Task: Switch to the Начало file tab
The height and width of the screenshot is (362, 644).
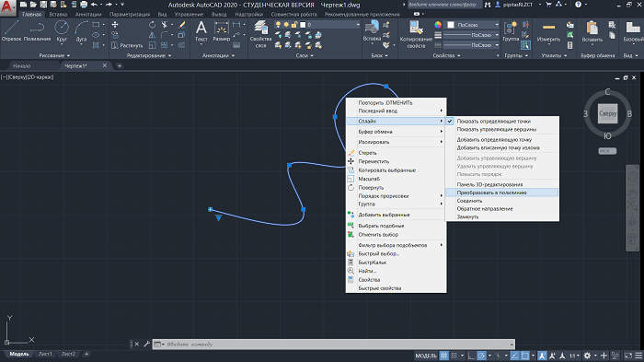Action: 22,65
